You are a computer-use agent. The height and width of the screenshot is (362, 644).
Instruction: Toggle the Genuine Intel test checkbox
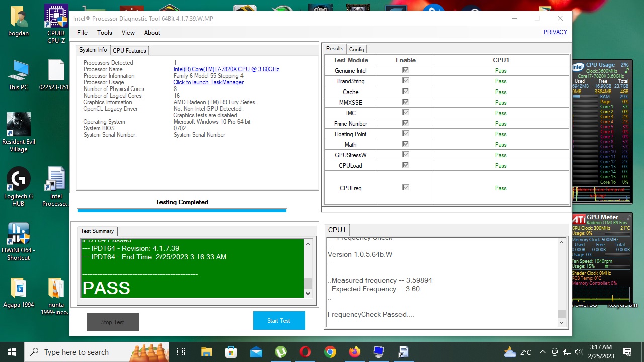406,70
